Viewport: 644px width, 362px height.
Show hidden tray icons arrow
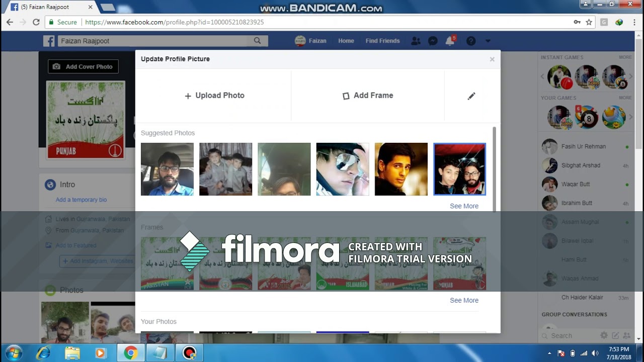tap(549, 353)
